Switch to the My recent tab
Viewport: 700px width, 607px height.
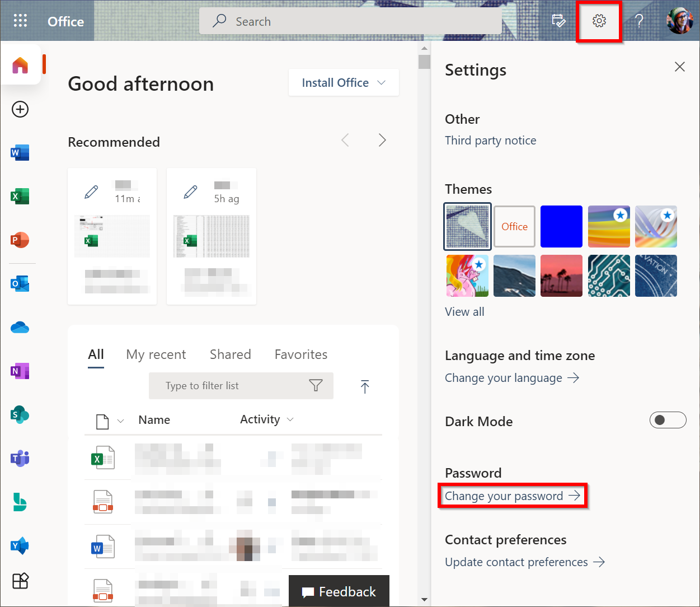coord(156,354)
